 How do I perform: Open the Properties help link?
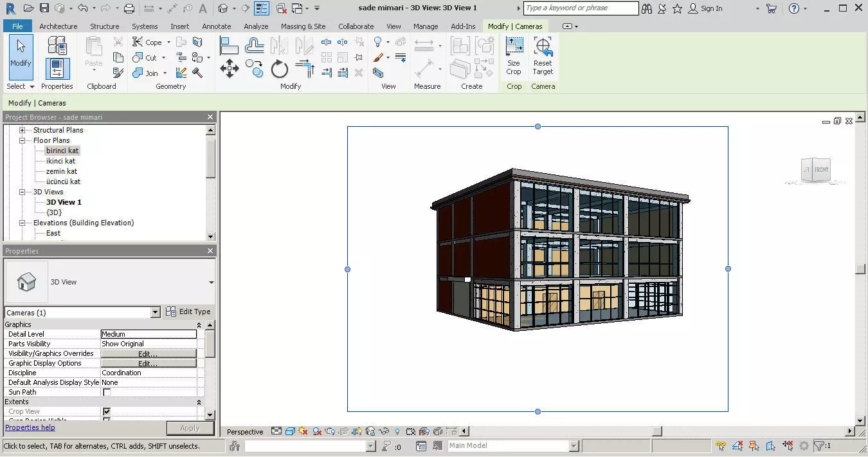click(x=30, y=427)
